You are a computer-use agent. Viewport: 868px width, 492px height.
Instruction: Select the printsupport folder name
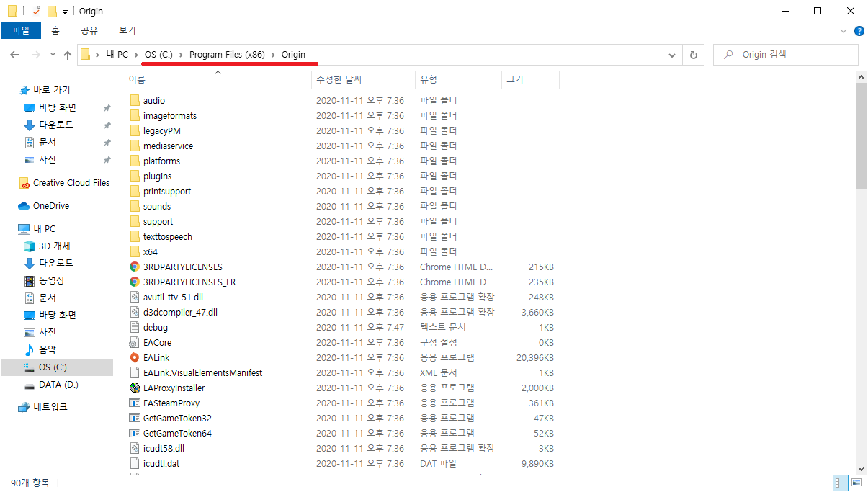click(167, 191)
